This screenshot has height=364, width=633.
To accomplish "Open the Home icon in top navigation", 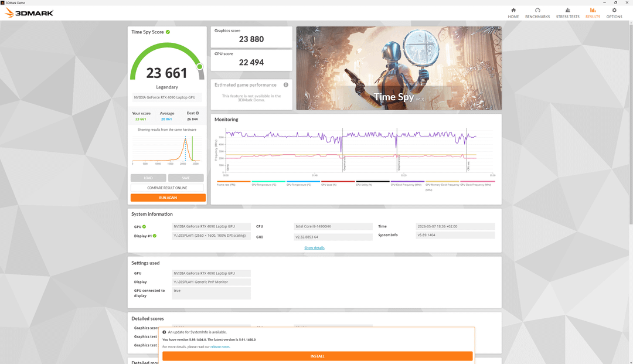I will tap(513, 11).
